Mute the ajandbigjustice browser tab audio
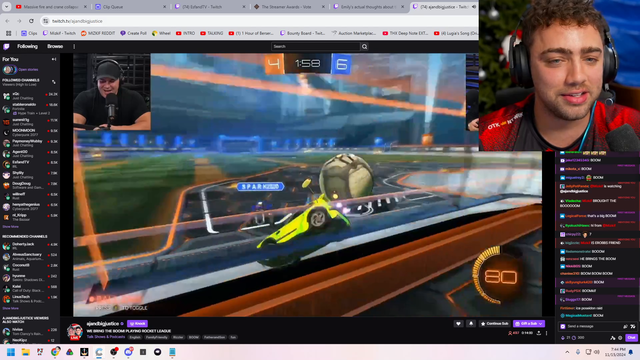The width and height of the screenshot is (640, 360). 474,7
